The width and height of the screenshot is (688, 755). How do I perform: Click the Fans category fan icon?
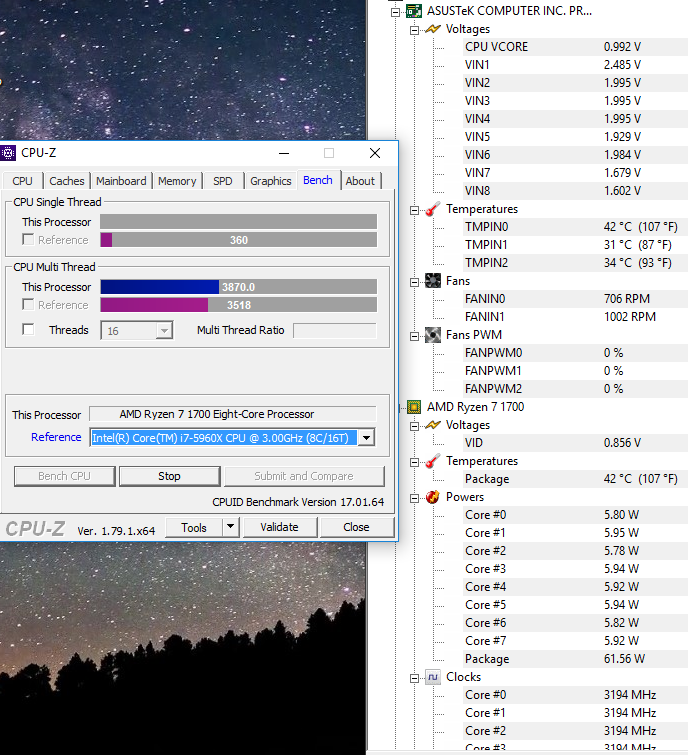tap(433, 281)
